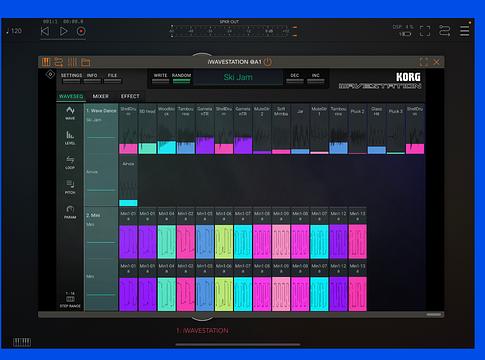Select the PITCH edit mode icon
This screenshot has width=485, height=360.
coord(70,187)
